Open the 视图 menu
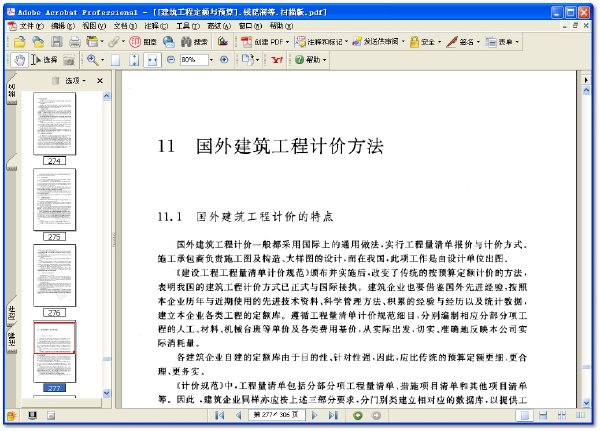600x431 pixels. pyautogui.click(x=94, y=26)
